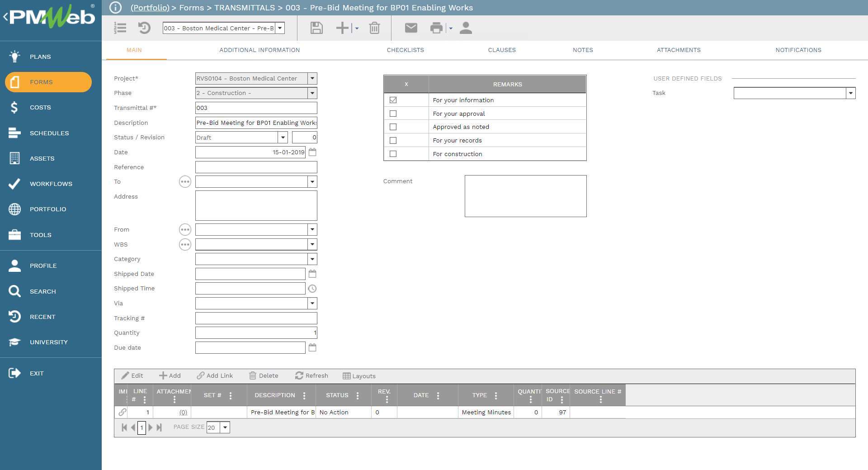
Task: Open the Task user defined field dropdown
Action: coord(850,93)
